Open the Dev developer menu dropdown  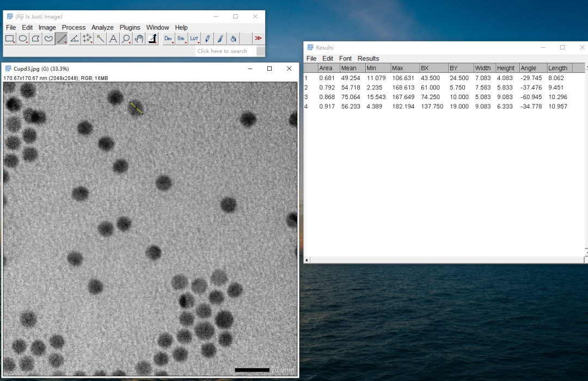pos(168,39)
